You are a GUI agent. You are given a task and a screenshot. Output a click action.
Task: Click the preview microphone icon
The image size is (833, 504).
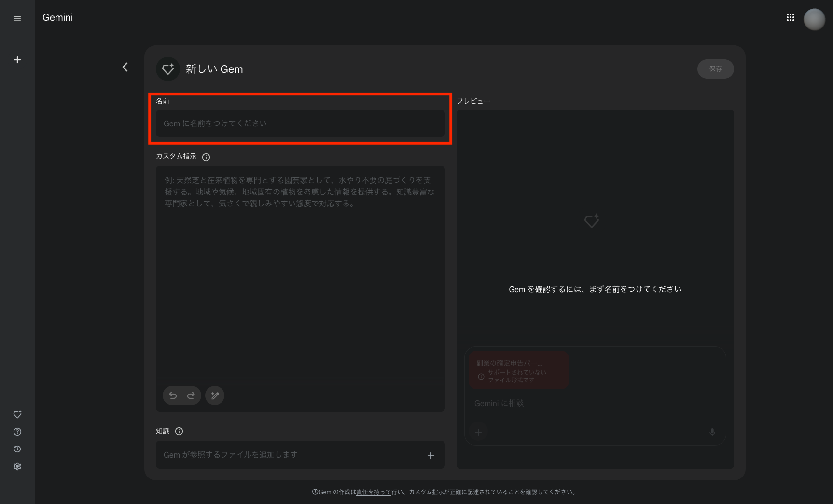pos(712,432)
